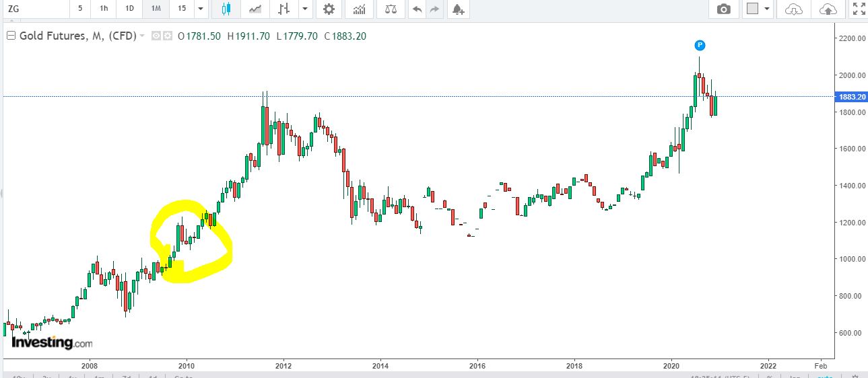This screenshot has height=378, width=868.
Task: Select the bar chart style icon
Action: click(284, 9)
